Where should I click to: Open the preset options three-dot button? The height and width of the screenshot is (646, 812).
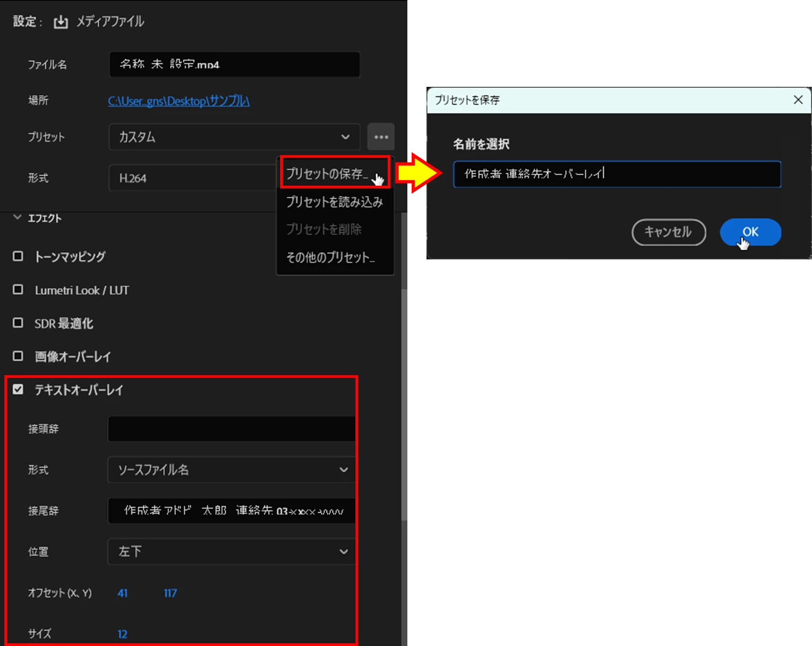click(x=381, y=137)
